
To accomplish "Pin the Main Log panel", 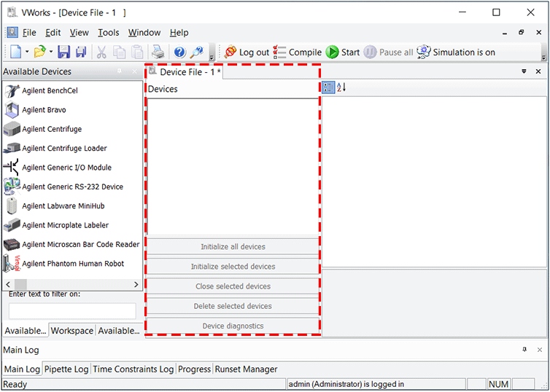I will tap(524, 350).
